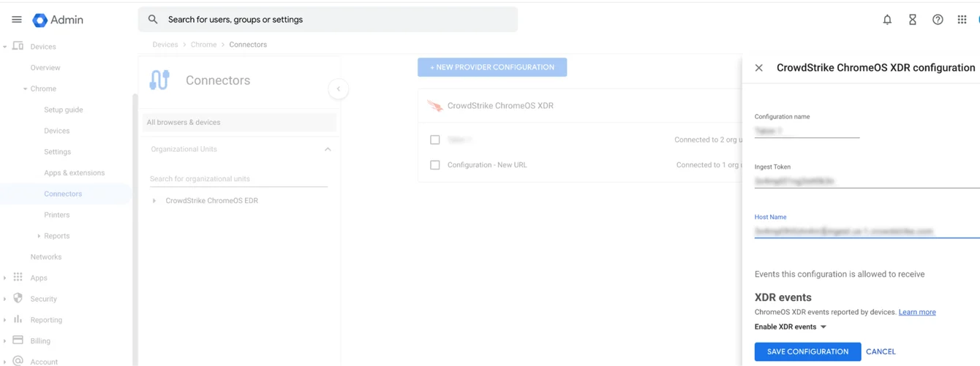
Task: Go to Printers in sidebar
Action: (x=56, y=215)
